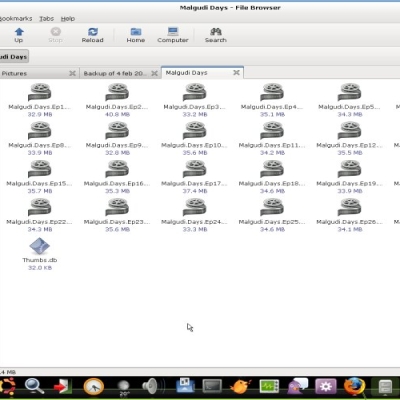Screen dimensions: 400x400
Task: Select Malgudi.Days.Ep4 video file icon
Action: pyautogui.click(x=272, y=92)
